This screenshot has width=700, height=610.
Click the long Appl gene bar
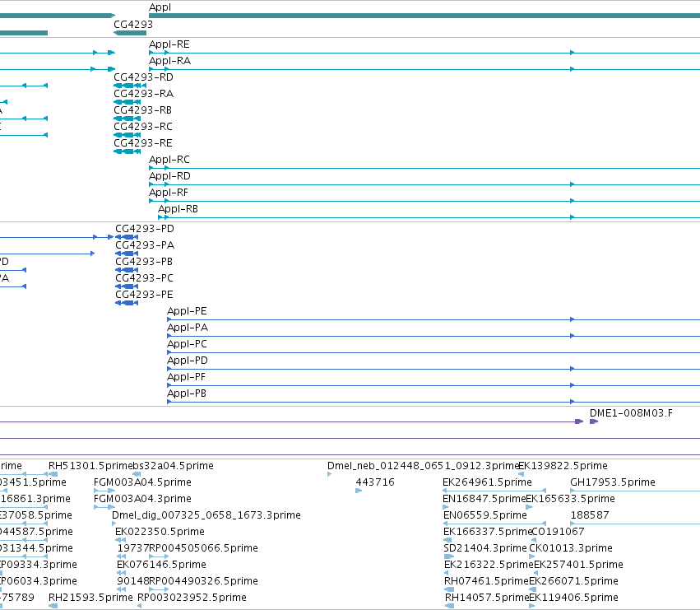coord(424,16)
